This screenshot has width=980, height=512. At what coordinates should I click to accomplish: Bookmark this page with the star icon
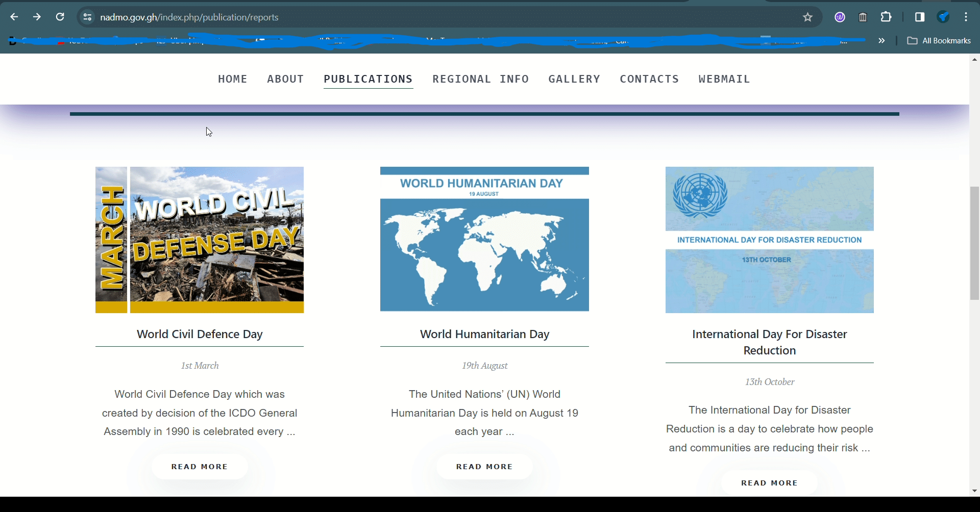807,17
